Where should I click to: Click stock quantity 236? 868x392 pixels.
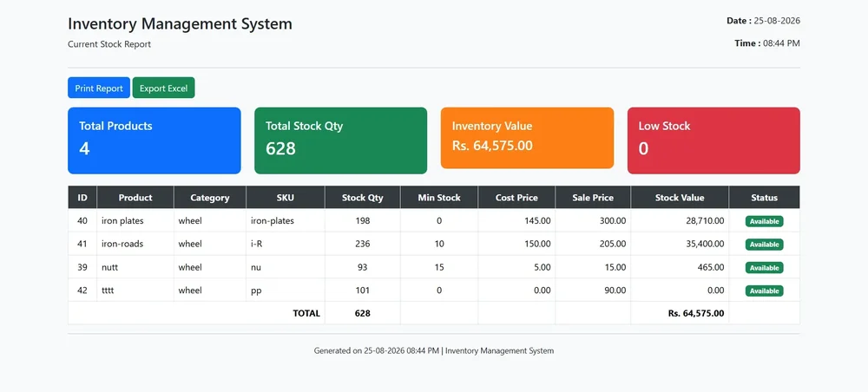pos(363,244)
